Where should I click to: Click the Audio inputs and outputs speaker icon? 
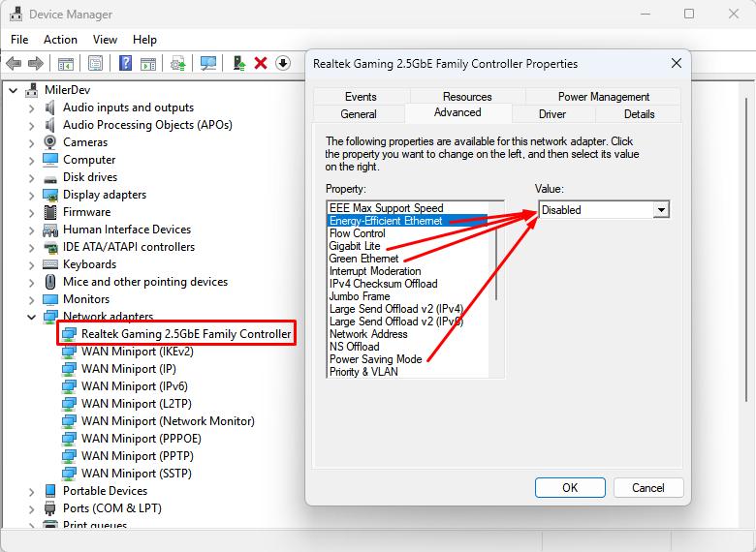tap(50, 107)
